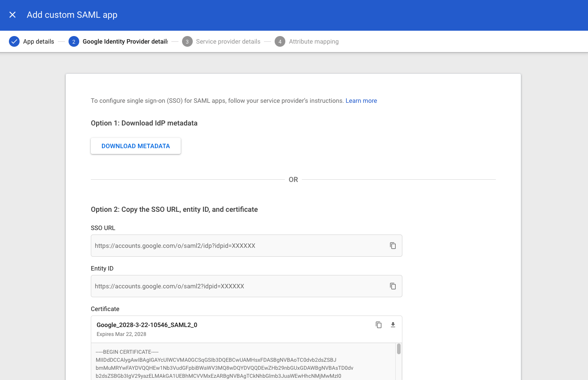Click the certificate box scrollbar
This screenshot has width=588, height=380.
(399, 349)
